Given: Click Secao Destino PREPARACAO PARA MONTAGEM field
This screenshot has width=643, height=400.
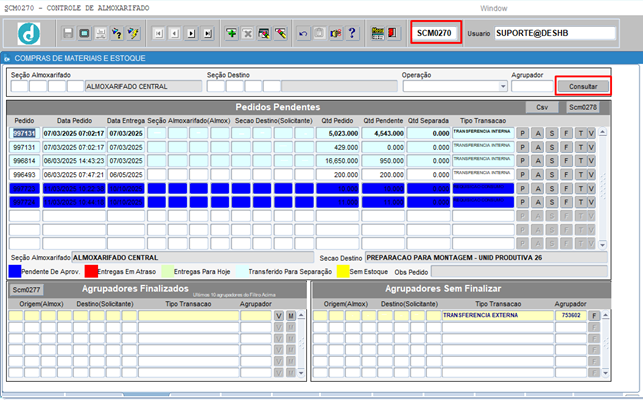Looking at the screenshot, I should click(486, 258).
